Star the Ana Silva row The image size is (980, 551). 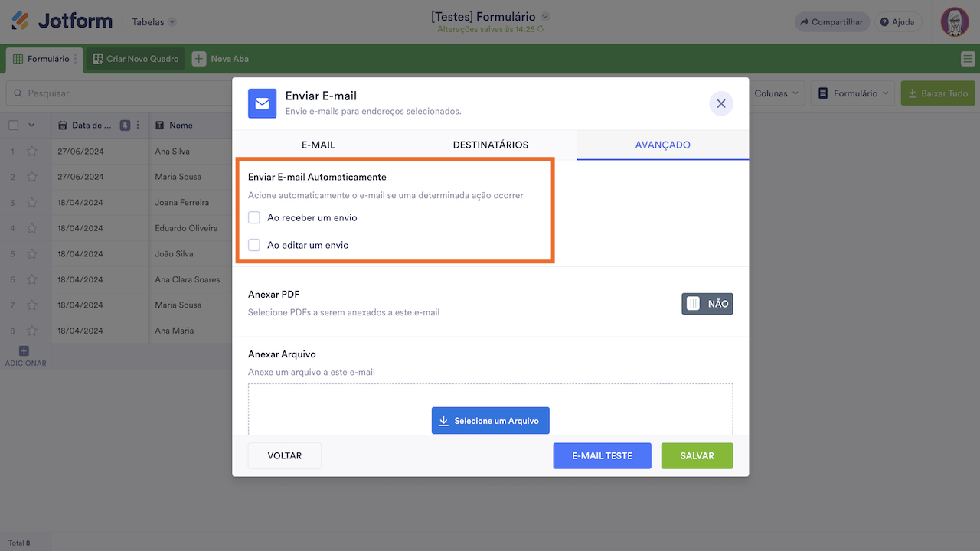tap(32, 152)
